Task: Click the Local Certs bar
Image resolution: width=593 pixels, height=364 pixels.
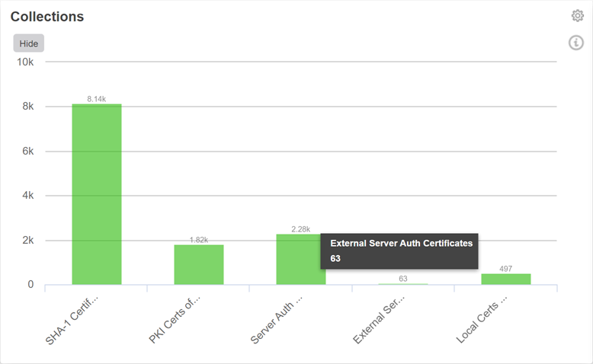Action: point(505,279)
